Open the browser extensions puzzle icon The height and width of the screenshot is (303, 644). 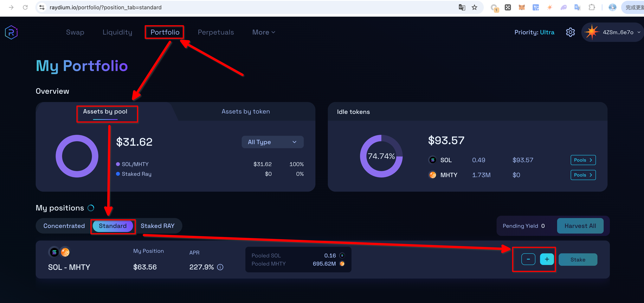click(591, 8)
